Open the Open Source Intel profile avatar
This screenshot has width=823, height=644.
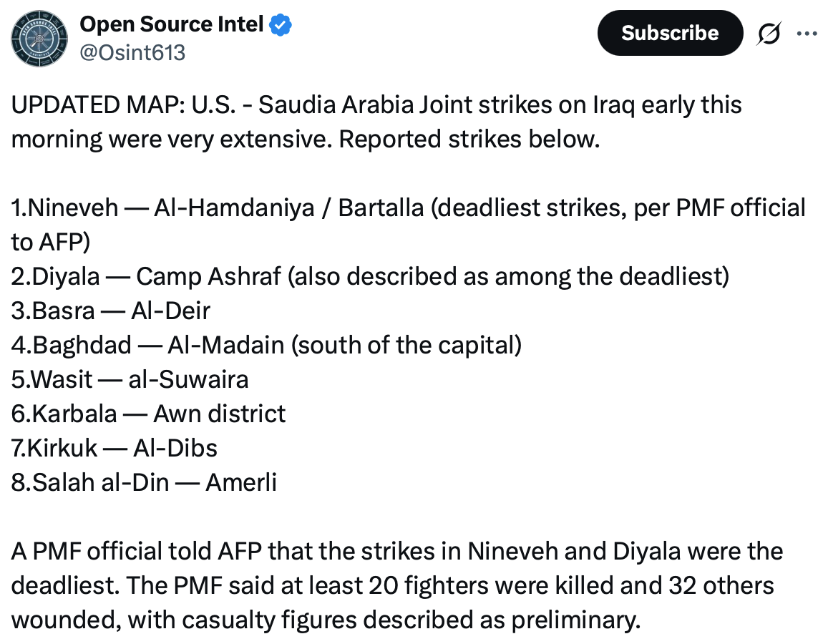pos(39,39)
